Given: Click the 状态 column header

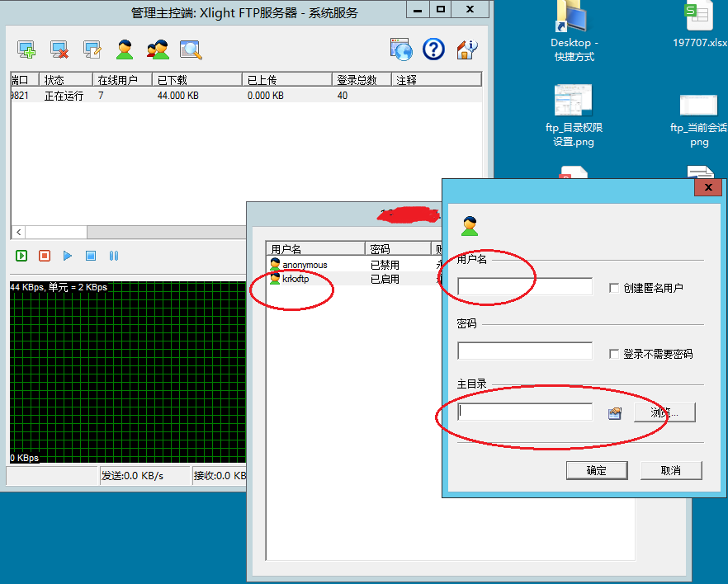Looking at the screenshot, I should [x=65, y=80].
